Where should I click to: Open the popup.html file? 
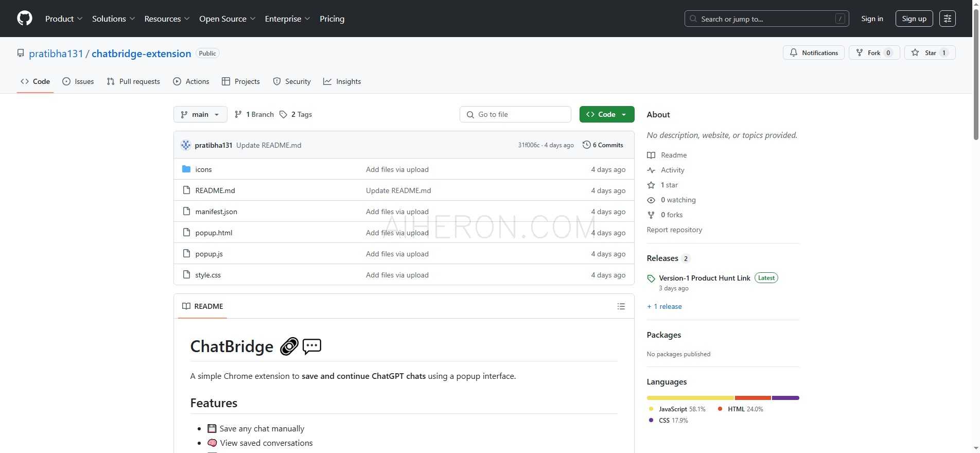pyautogui.click(x=214, y=233)
